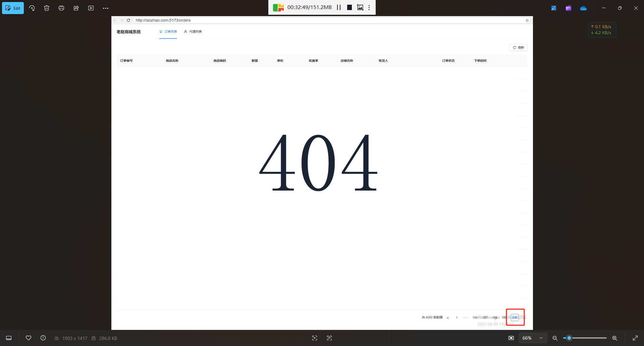Enter full screen with the expand arrows
The width and height of the screenshot is (644, 346).
click(635, 338)
